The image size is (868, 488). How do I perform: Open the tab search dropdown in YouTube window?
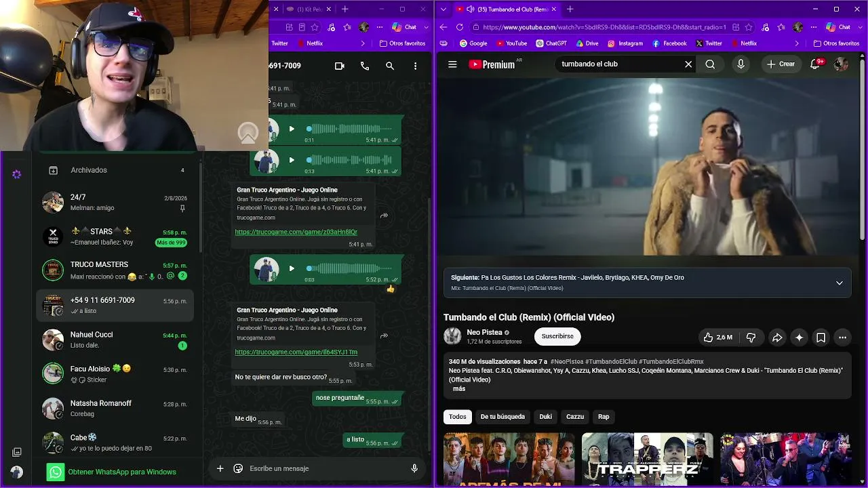pos(443,9)
